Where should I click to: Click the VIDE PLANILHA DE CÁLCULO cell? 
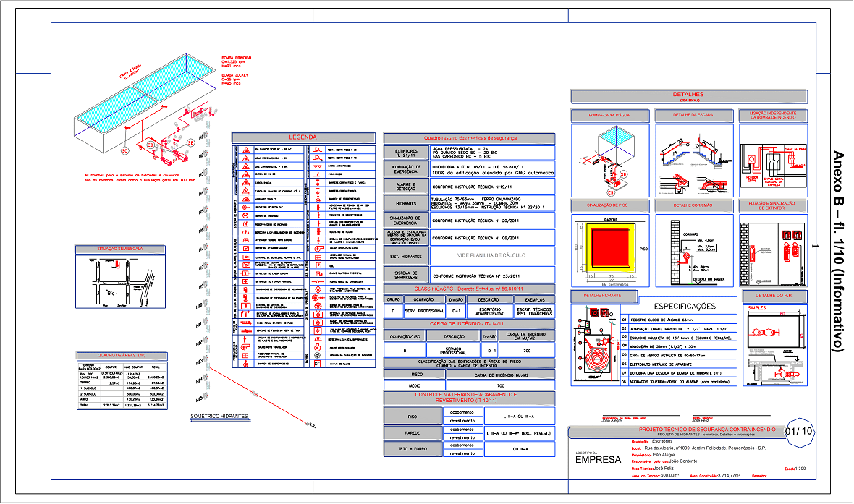491,255
